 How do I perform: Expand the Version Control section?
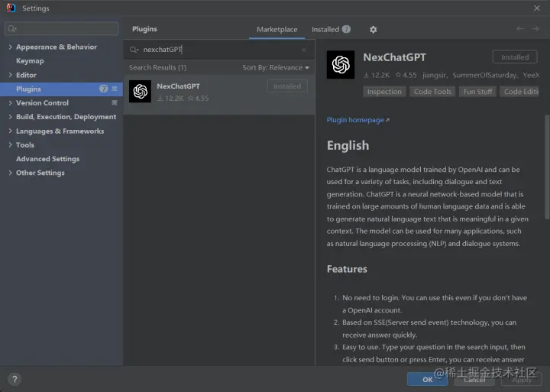[x=10, y=103]
